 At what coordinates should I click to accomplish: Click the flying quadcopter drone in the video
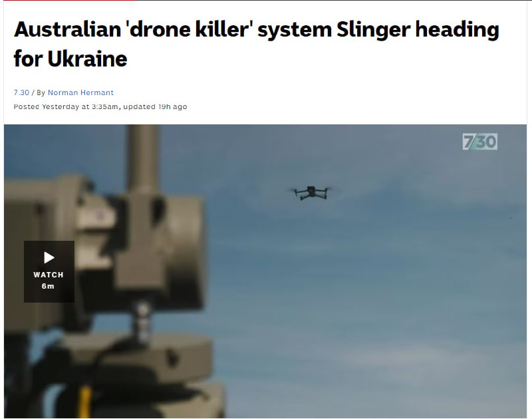(x=311, y=193)
